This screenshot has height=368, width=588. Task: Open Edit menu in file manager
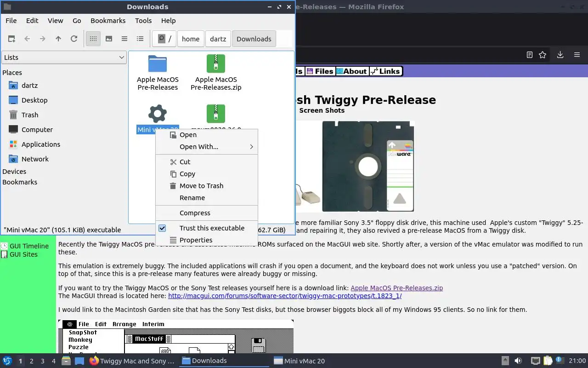[32, 21]
